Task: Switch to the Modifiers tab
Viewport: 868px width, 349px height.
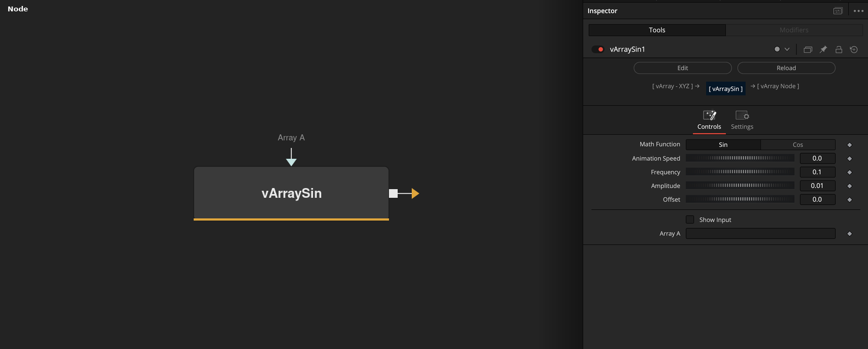Action: click(794, 30)
